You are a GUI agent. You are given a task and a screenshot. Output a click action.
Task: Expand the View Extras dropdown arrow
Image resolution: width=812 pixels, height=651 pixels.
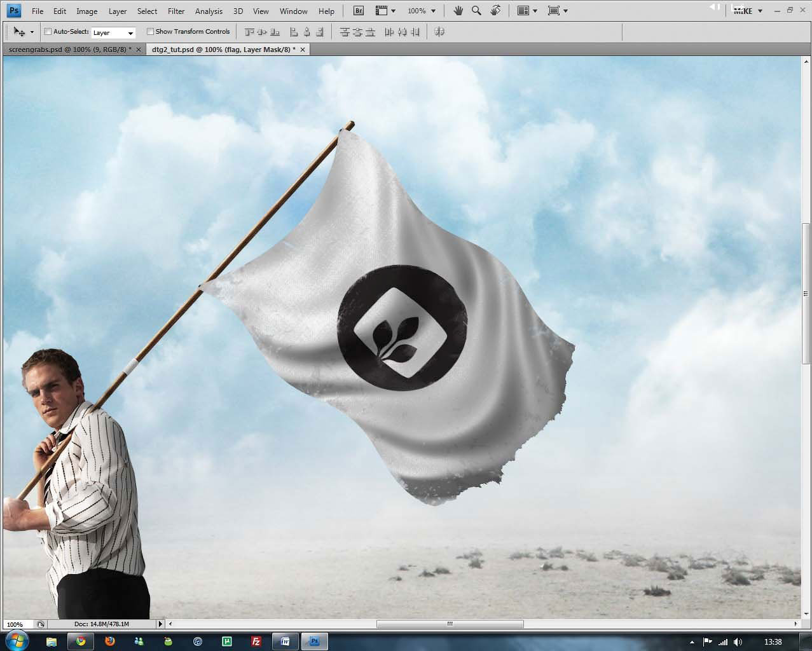pos(393,11)
